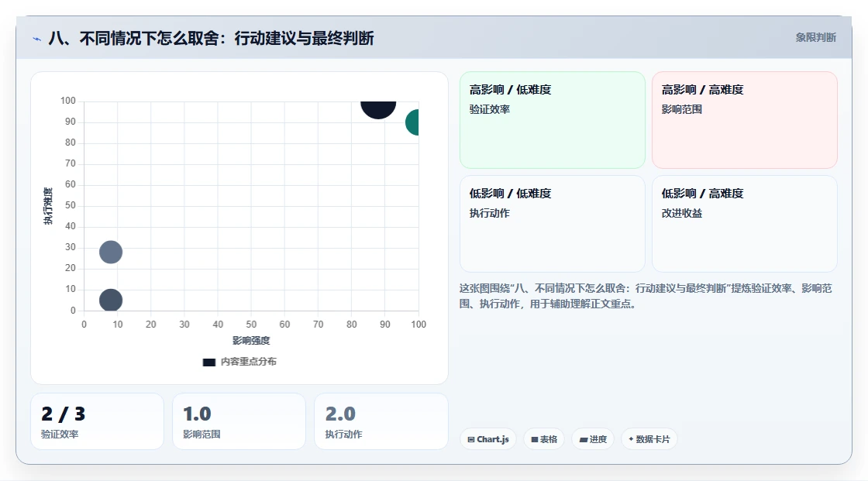
Task: Open the 低影响 / 低难度 quadrant card
Action: point(553,224)
